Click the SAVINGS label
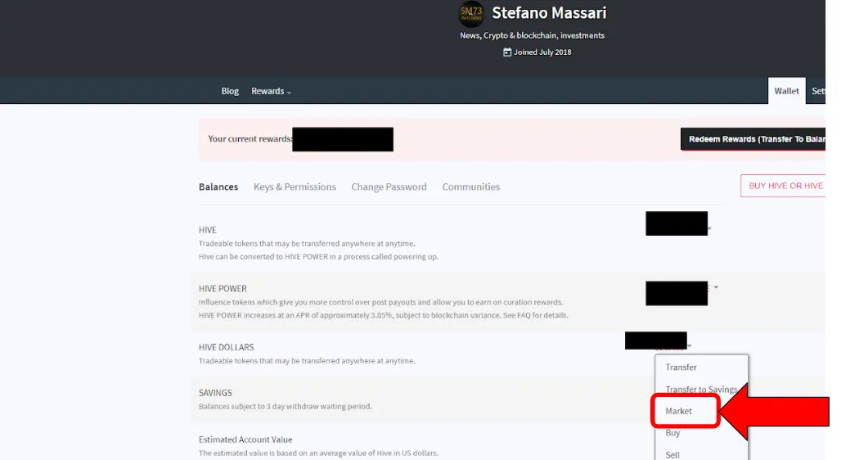 [215, 392]
